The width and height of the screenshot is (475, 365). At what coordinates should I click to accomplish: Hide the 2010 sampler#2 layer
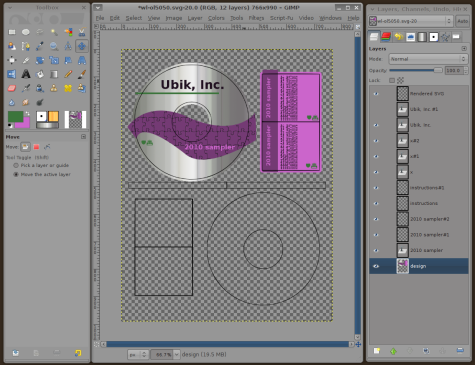pos(376,219)
